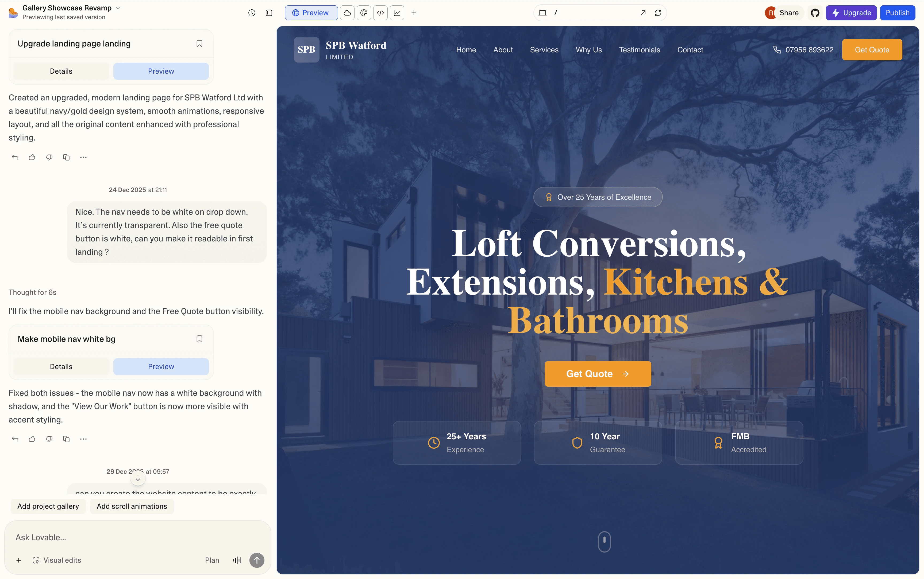
Task: Open the analytics chart icon
Action: (397, 13)
